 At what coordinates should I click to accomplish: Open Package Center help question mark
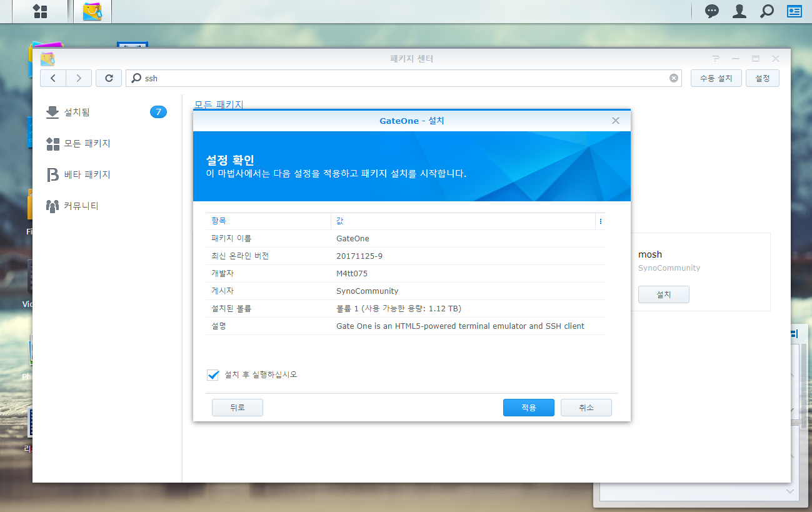[x=716, y=59]
